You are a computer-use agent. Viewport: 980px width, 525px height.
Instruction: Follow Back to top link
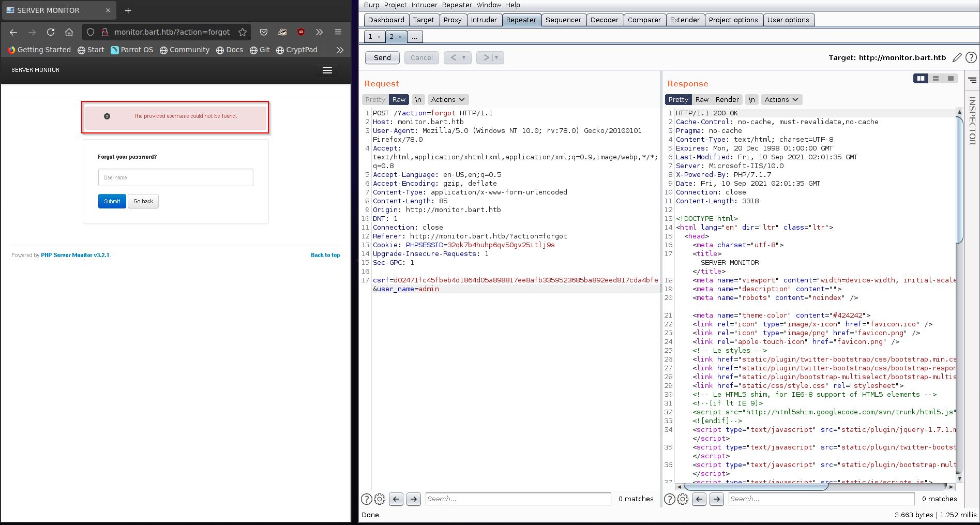point(325,255)
